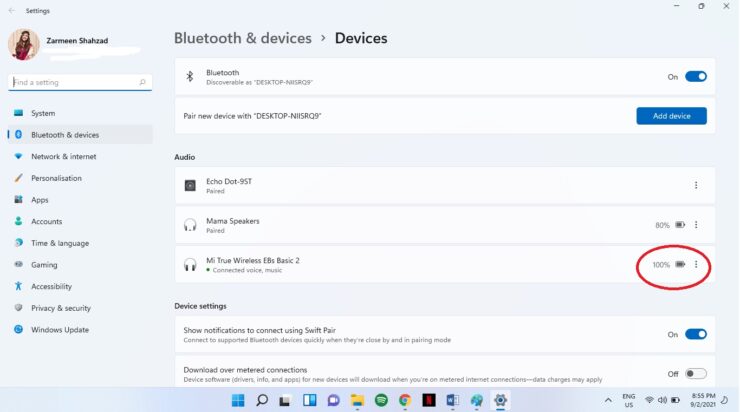Viewport: 740px width, 412px height.
Task: Open globe browser icon on taskbar
Action: coord(477,400)
